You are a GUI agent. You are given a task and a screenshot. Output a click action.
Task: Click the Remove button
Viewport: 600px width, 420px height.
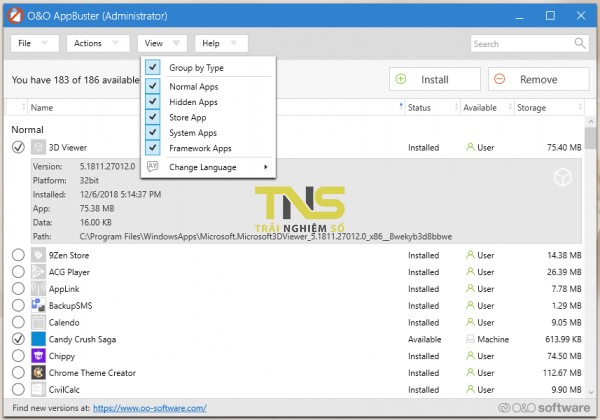[538, 79]
